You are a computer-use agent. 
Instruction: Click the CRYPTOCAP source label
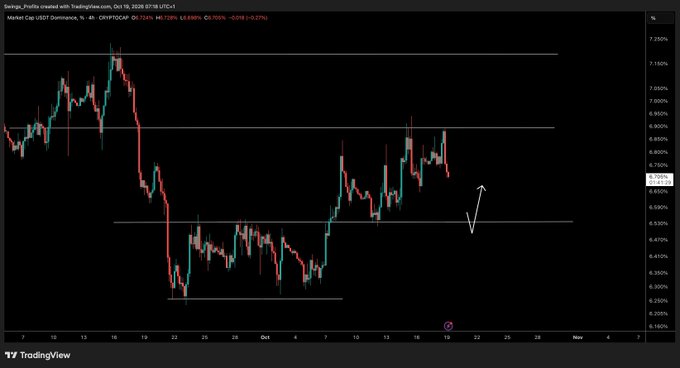(x=114, y=18)
